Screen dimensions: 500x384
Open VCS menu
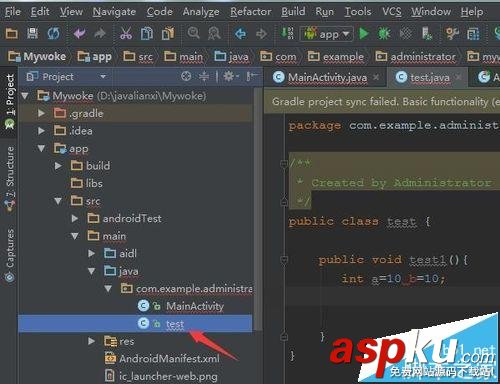(x=392, y=12)
